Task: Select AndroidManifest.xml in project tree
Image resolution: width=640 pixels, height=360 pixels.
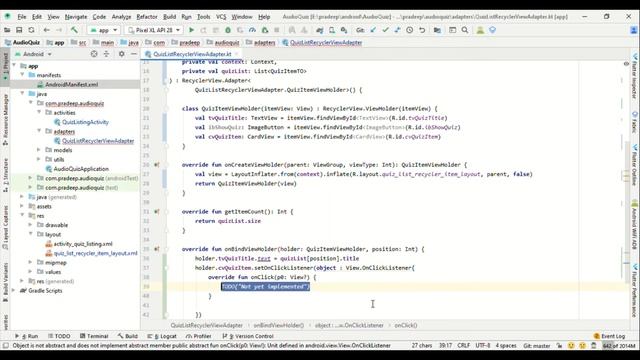Action: pyautogui.click(x=71, y=84)
